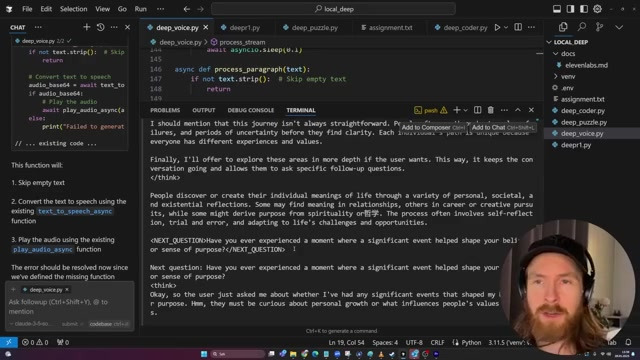This screenshot has width=640, height=360.
Task: Focus the Ask followup chat input
Action: click(x=69, y=307)
